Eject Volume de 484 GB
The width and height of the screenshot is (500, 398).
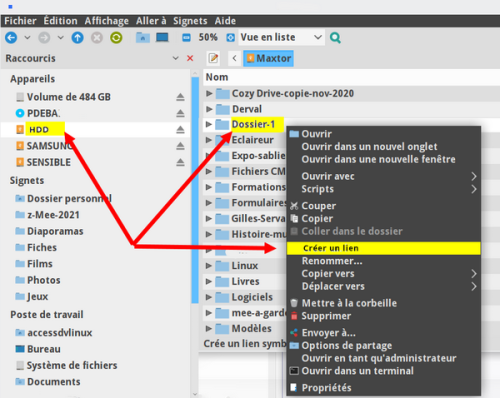click(180, 97)
